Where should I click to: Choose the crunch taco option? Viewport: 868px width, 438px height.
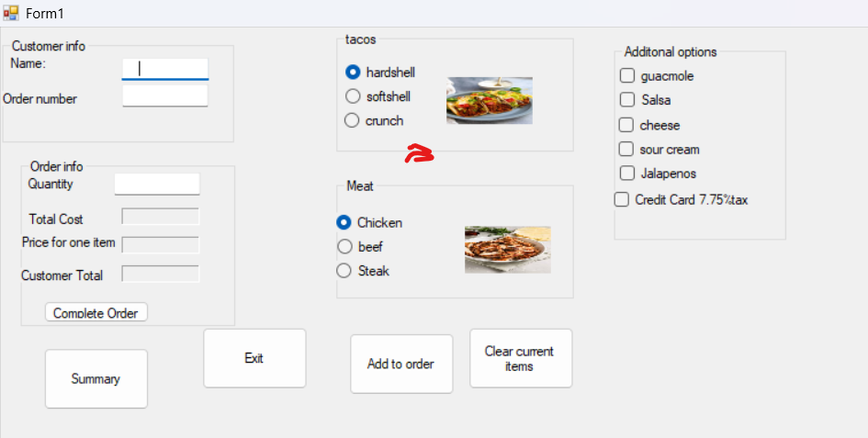coord(352,120)
